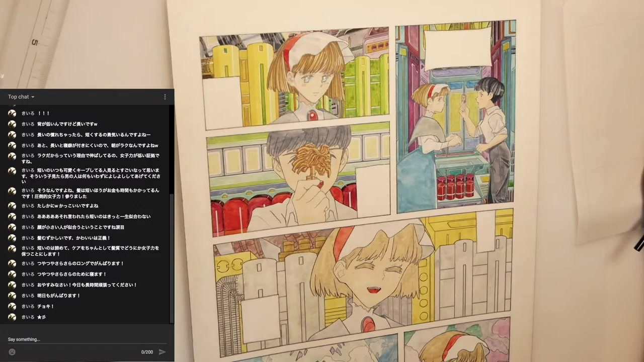This screenshot has height=362, width=644.
Task: Focus the "Say something..." chat input
Action: click(x=87, y=339)
